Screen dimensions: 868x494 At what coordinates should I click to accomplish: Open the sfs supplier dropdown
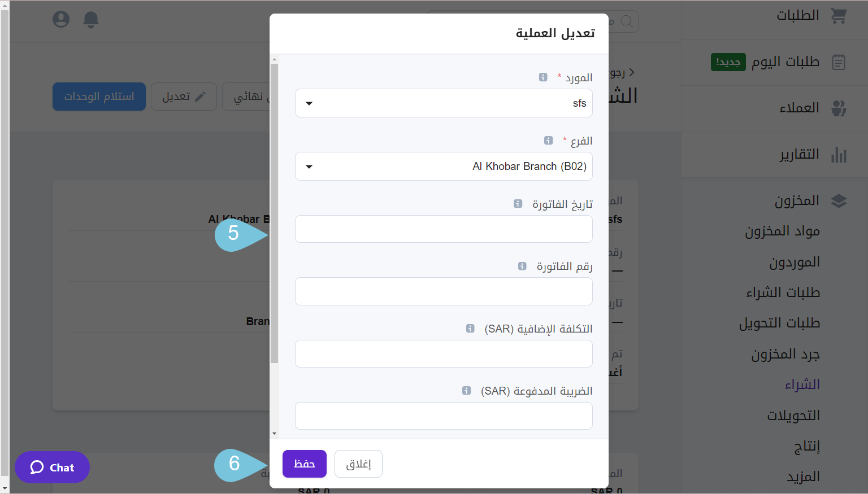tap(444, 103)
